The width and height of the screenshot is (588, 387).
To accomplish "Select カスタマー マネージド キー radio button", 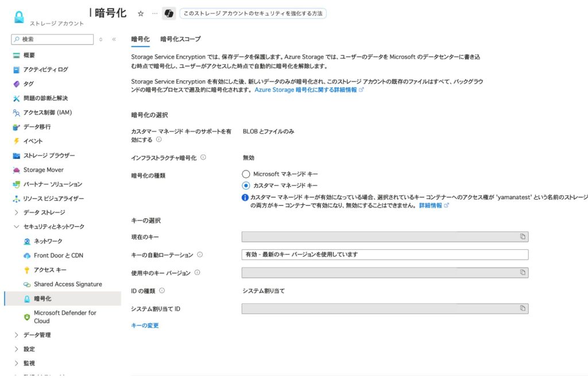I will point(246,185).
